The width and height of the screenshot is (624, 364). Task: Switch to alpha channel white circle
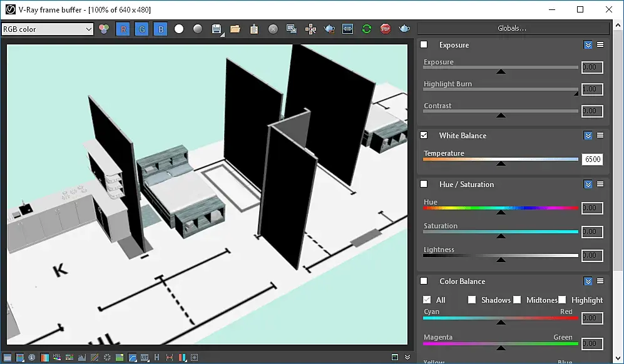(x=179, y=29)
